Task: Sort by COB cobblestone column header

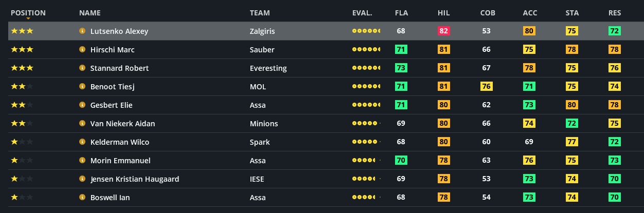Action: point(487,13)
